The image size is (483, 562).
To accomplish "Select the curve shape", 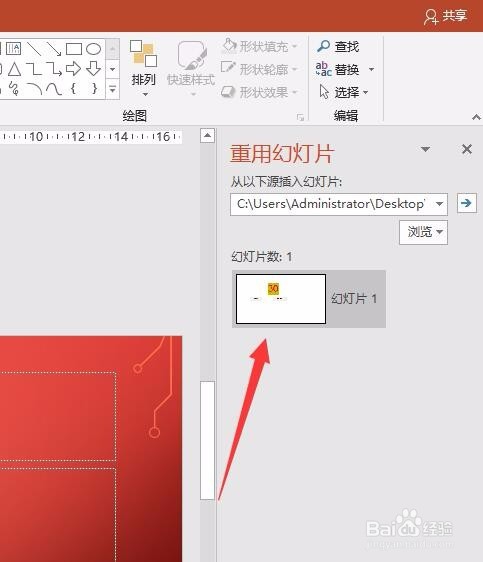I will pos(54,89).
